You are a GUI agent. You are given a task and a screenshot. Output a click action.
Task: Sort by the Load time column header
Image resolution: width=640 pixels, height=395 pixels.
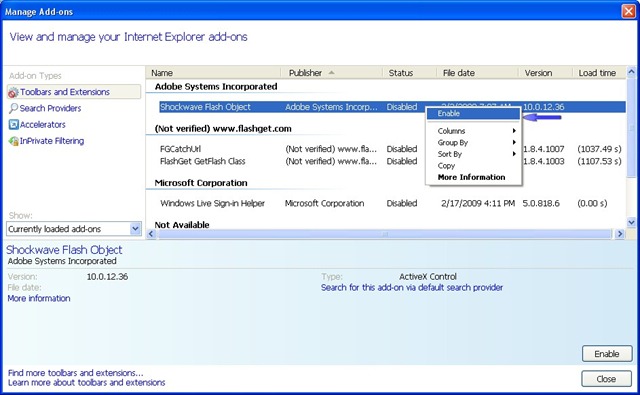(x=599, y=73)
